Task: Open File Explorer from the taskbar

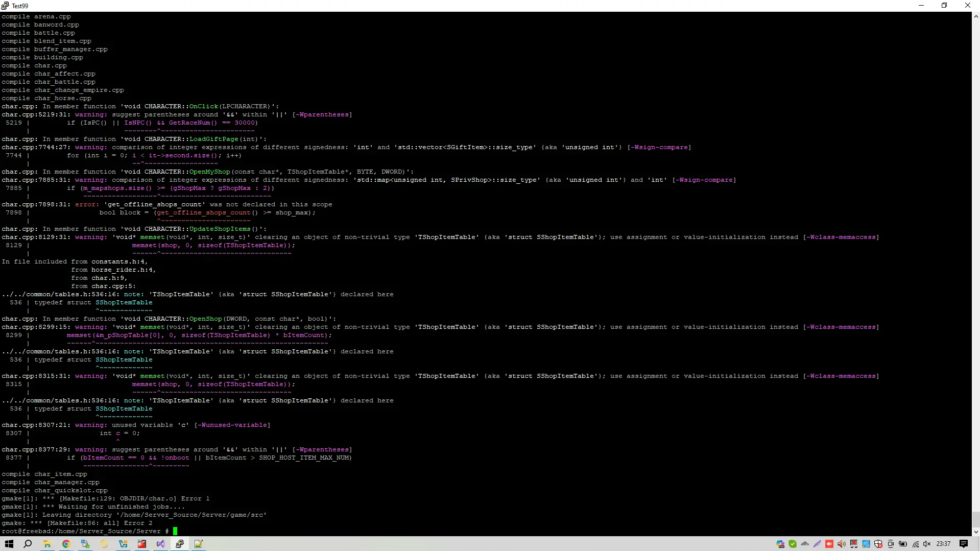Action: click(47, 544)
